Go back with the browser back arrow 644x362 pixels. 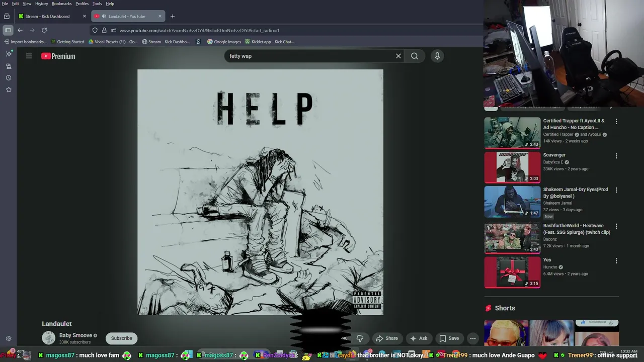tap(20, 30)
